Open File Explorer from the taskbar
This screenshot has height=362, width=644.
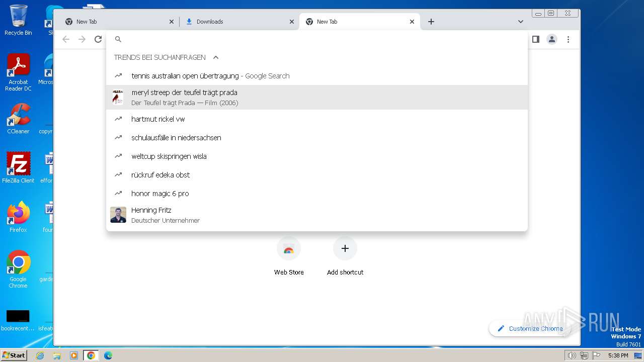coord(57,355)
